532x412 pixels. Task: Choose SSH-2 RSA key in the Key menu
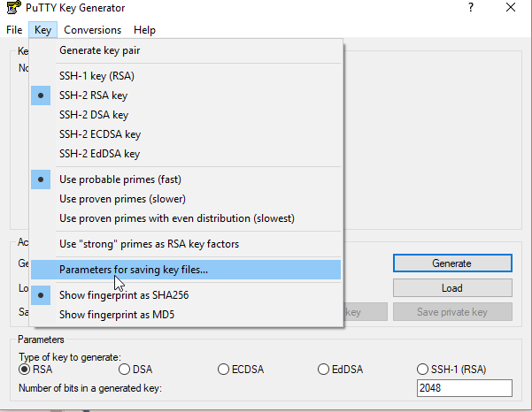point(186,95)
